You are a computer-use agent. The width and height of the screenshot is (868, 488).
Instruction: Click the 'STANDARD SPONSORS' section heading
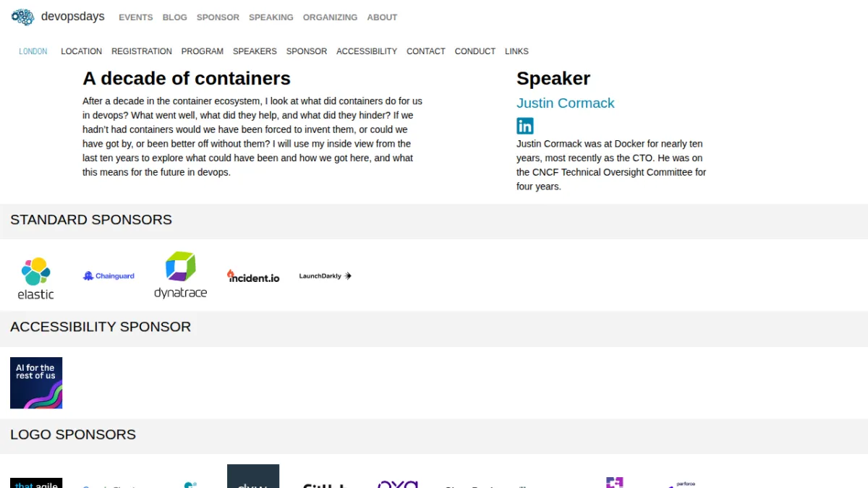(91, 220)
